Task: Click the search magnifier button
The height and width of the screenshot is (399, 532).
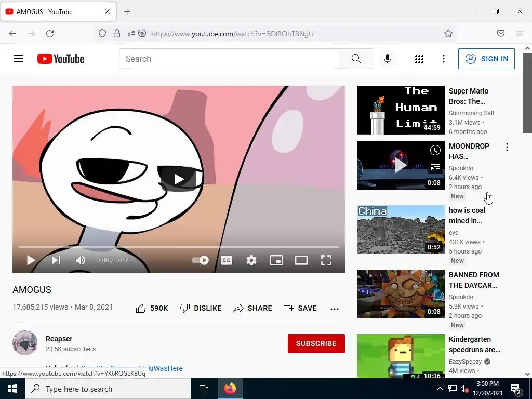Action: (x=356, y=59)
